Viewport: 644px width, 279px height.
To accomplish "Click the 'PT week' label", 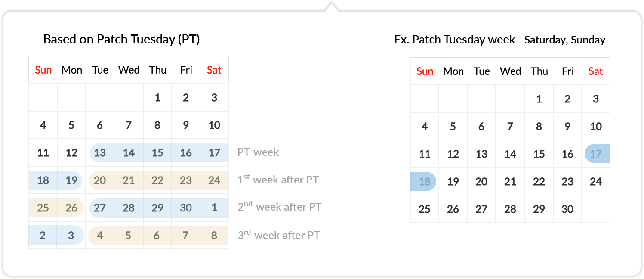I will click(258, 152).
